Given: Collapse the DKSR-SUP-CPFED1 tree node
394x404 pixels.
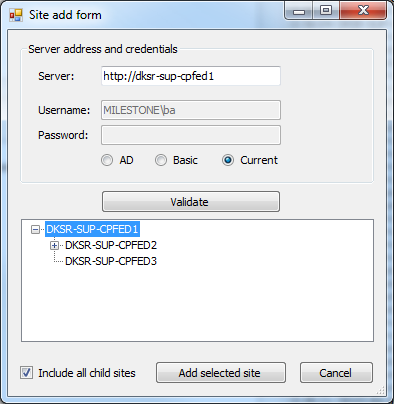Looking at the screenshot, I should click(x=35, y=229).
